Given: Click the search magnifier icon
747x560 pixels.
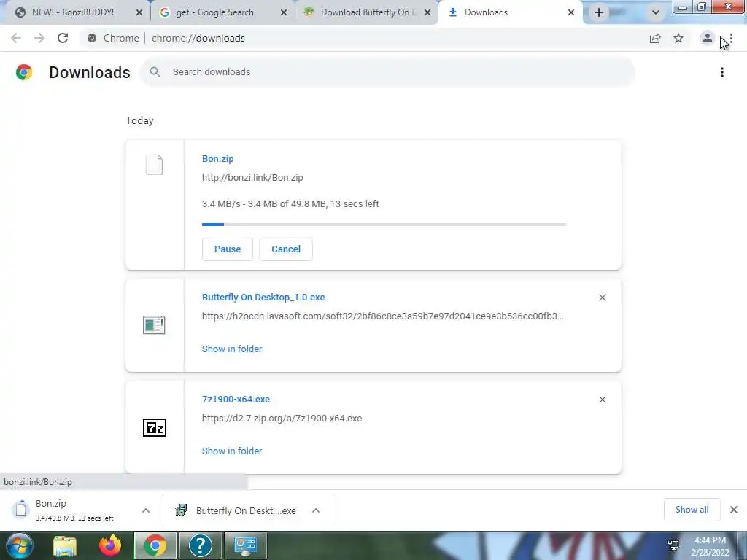Looking at the screenshot, I should click(155, 72).
